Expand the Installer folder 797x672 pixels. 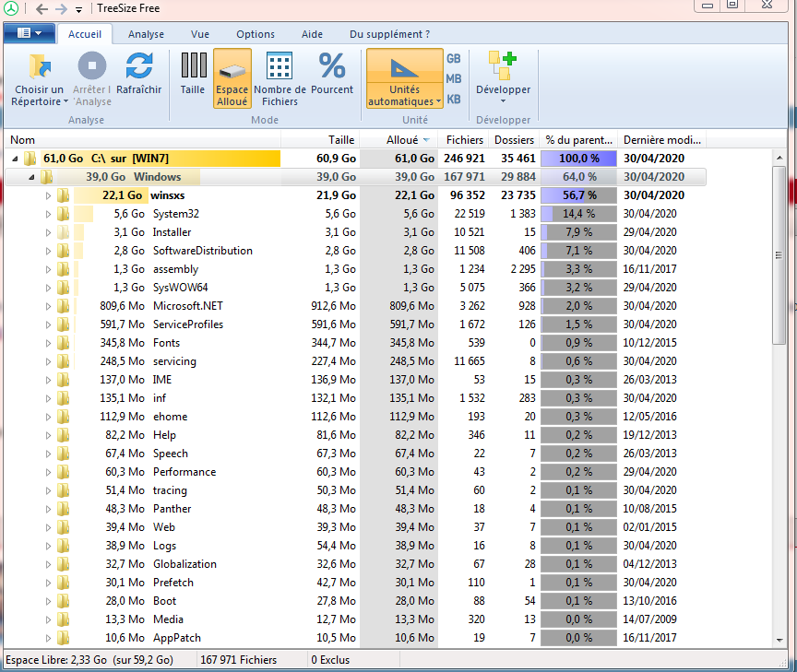pyautogui.click(x=48, y=232)
